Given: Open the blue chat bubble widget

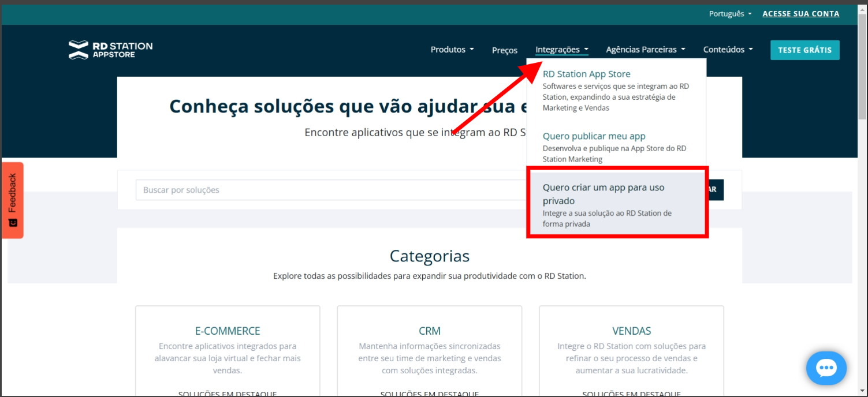Looking at the screenshot, I should [x=826, y=368].
